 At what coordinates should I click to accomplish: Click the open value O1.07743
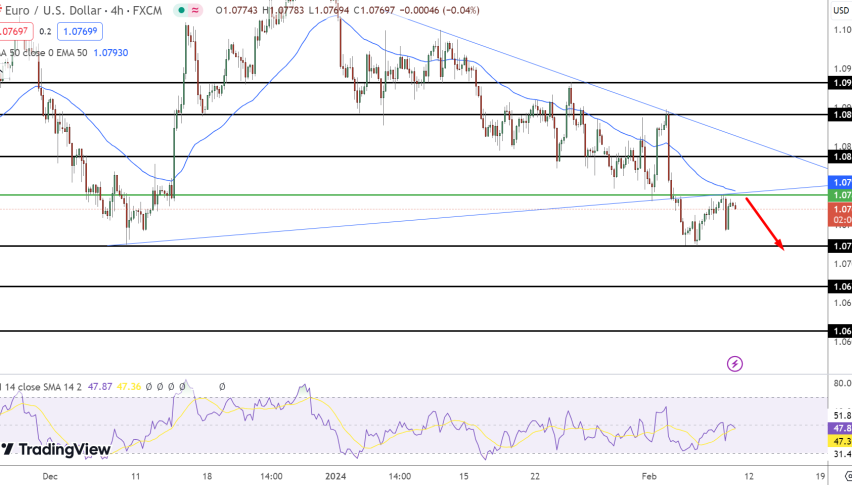(237, 10)
